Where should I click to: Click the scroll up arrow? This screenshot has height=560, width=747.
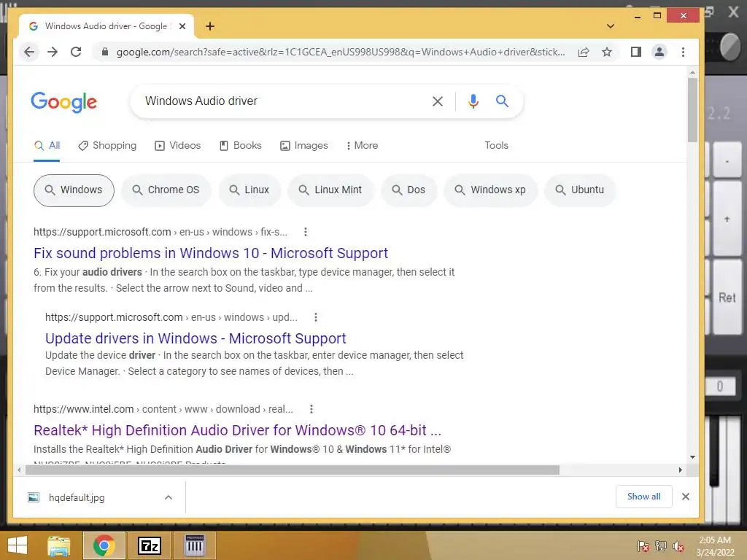pos(692,73)
